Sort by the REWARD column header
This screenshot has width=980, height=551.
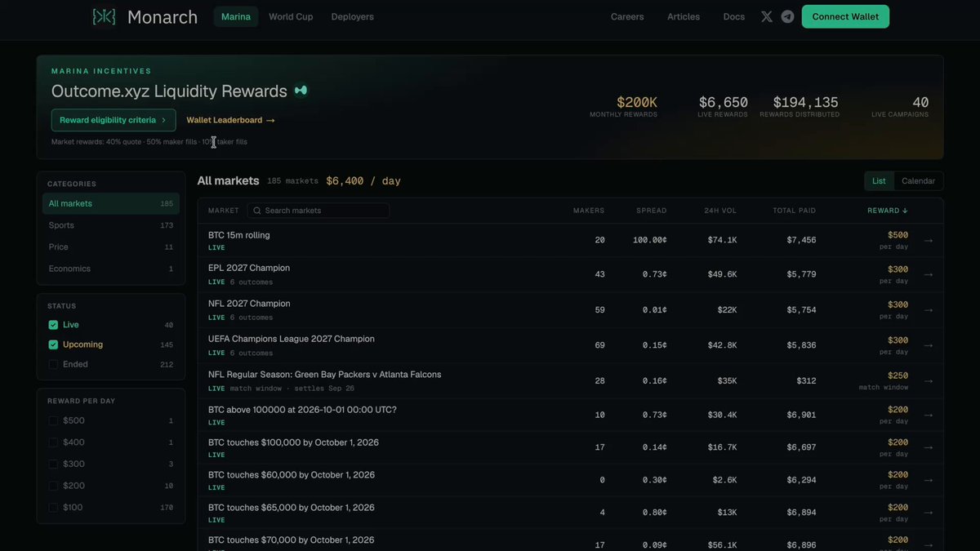tap(887, 211)
